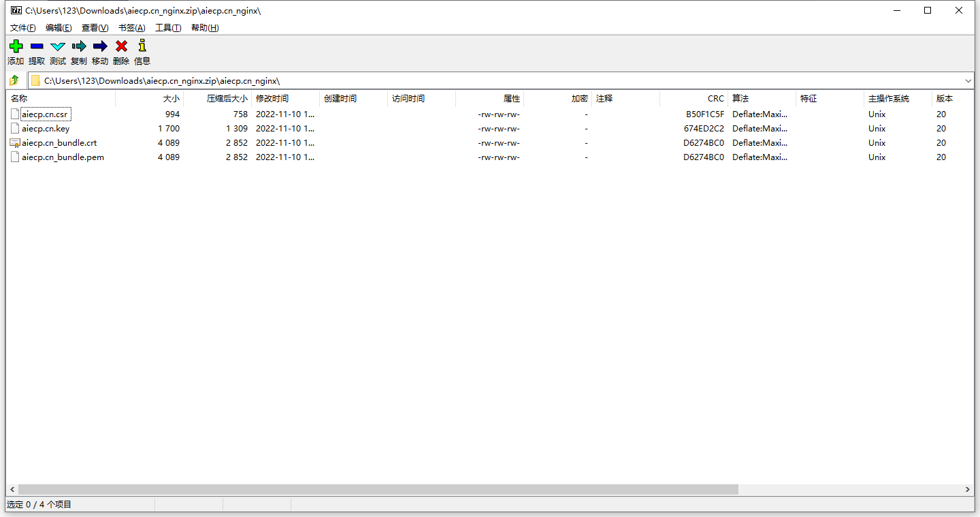Open the Help (帮助) menu
The width and height of the screenshot is (980, 517).
point(205,28)
